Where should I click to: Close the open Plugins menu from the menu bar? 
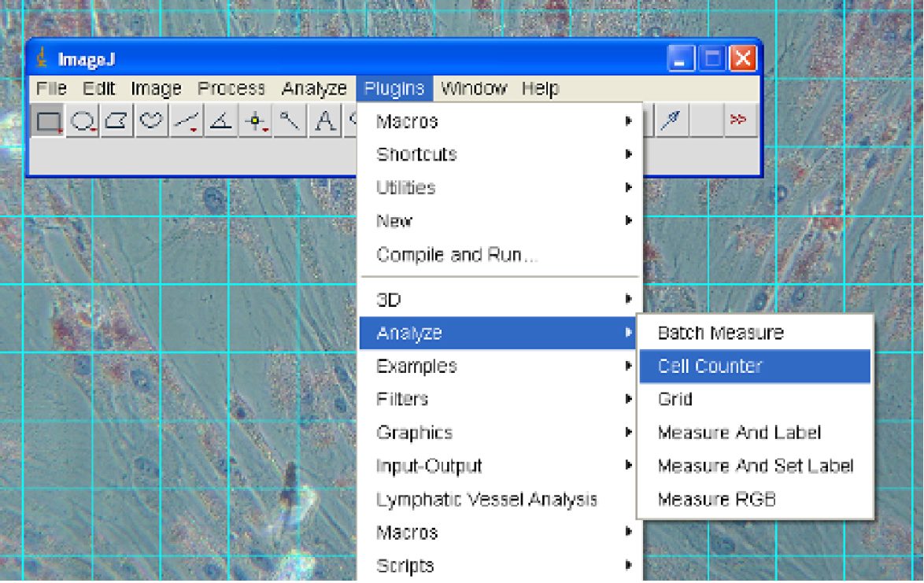(x=394, y=88)
